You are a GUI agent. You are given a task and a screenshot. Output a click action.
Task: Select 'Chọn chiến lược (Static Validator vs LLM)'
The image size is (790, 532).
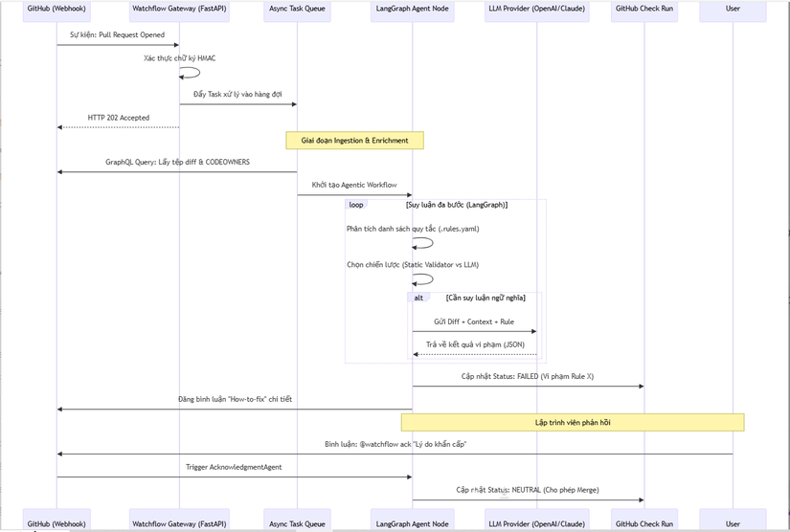pyautogui.click(x=413, y=264)
